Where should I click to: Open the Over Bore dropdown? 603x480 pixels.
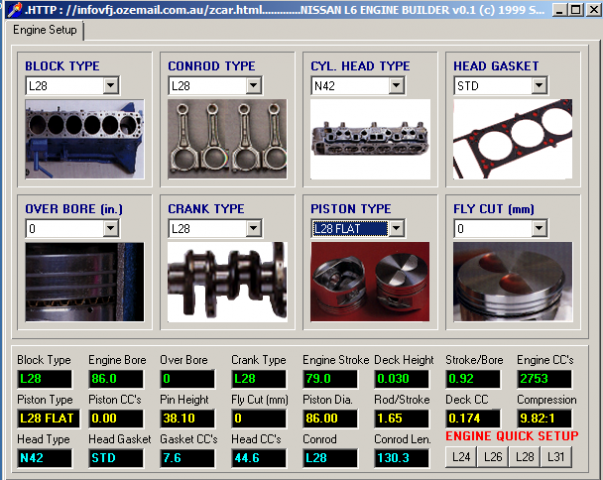tap(109, 229)
